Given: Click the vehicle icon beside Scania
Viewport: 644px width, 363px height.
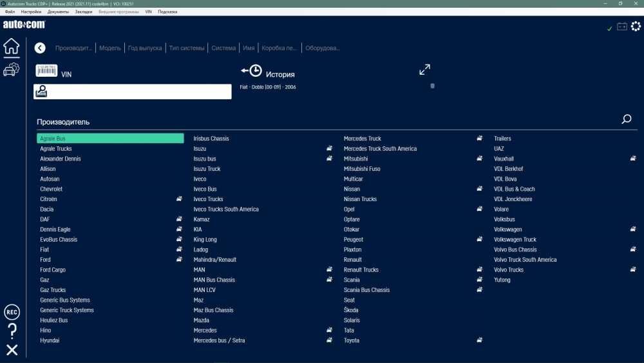Looking at the screenshot, I should click(x=479, y=280).
